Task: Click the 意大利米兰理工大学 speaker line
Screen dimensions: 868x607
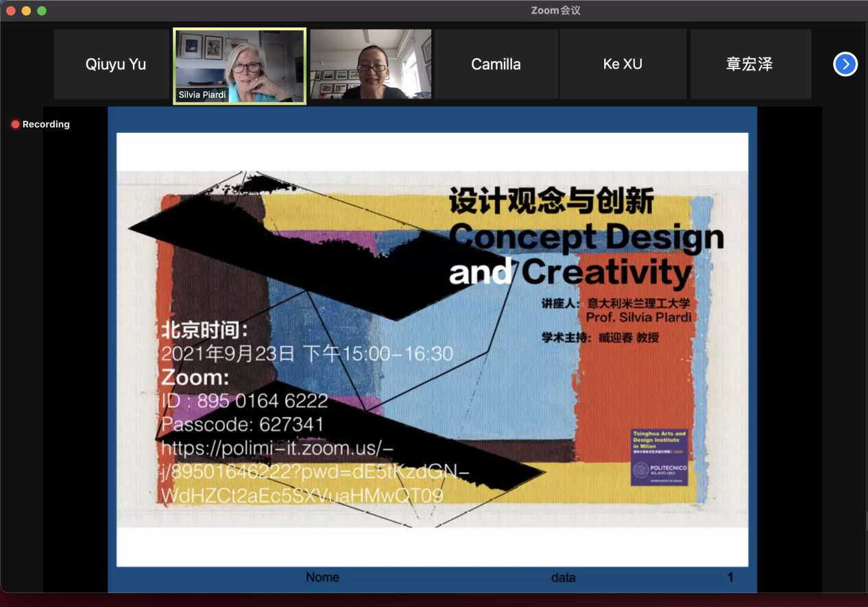Action: pos(616,303)
